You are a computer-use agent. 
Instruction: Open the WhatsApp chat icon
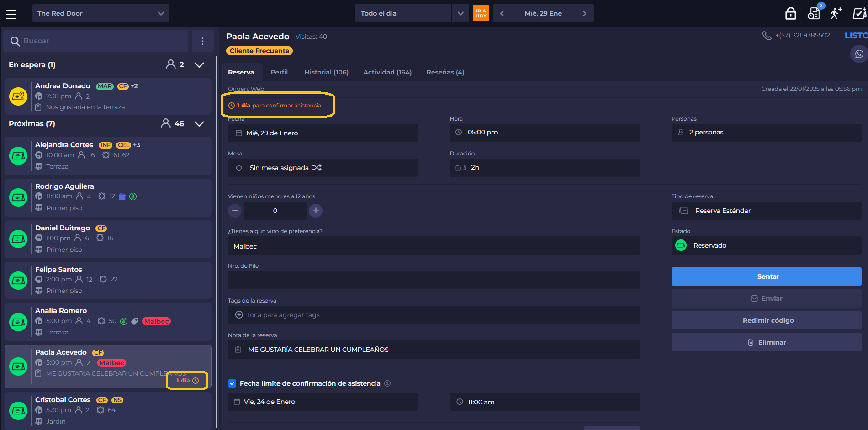pos(859,54)
